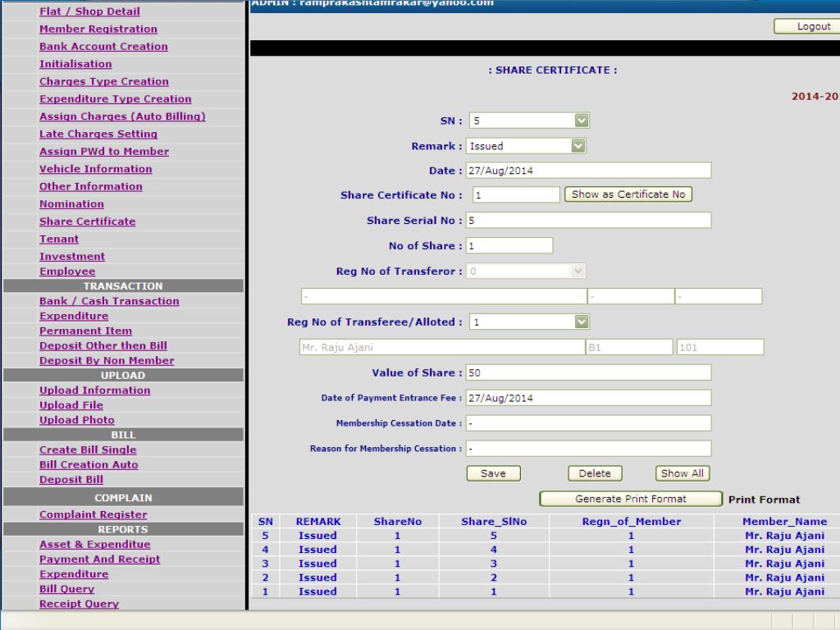Focus the Date input field
The width and height of the screenshot is (840, 630).
[588, 171]
